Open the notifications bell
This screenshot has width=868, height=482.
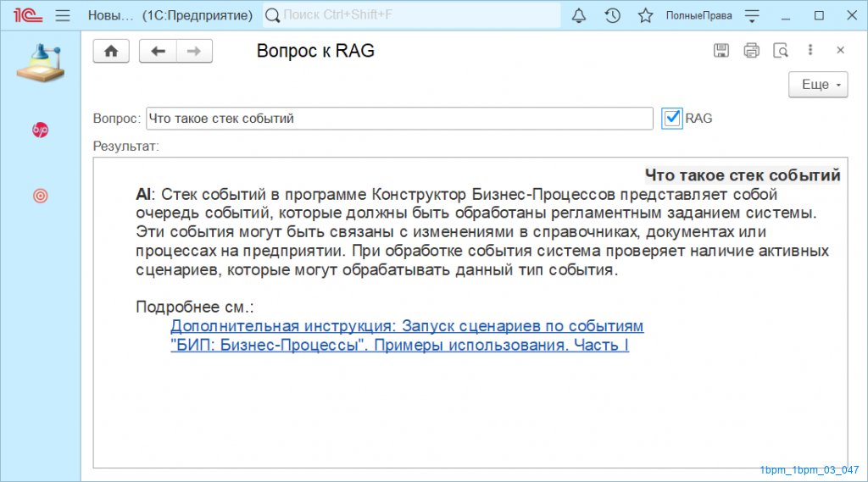[x=579, y=16]
